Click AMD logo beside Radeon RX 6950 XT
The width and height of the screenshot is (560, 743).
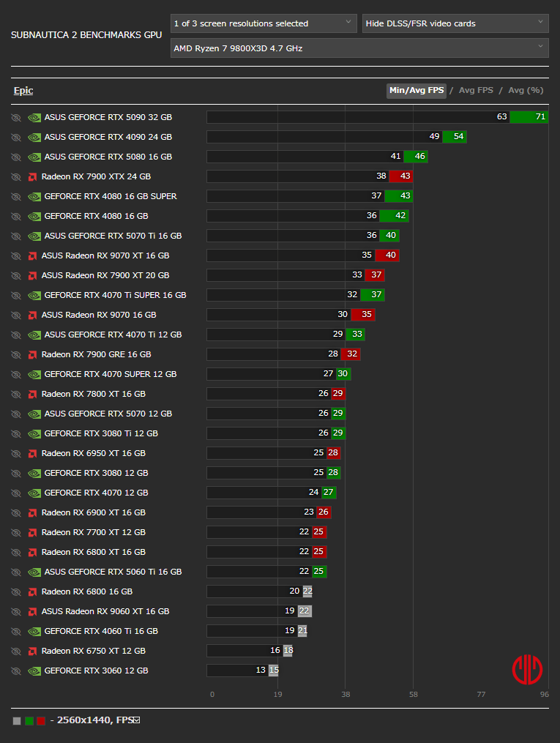point(32,453)
